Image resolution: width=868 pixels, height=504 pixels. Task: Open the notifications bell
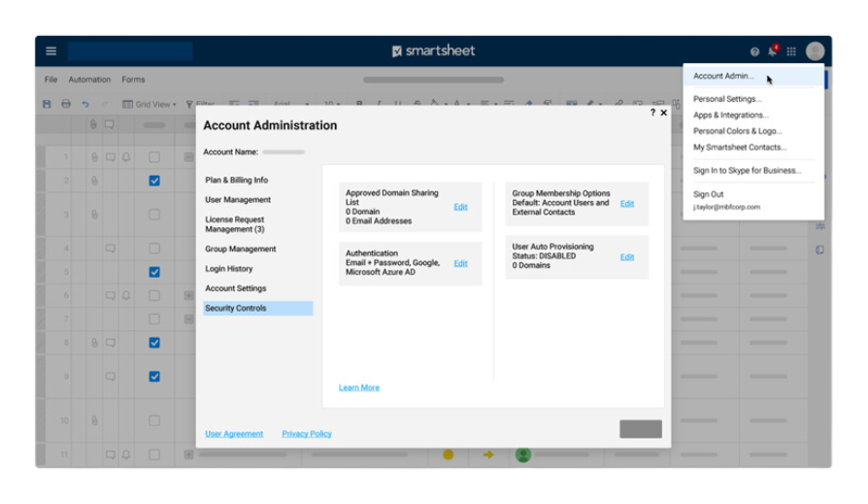(773, 51)
